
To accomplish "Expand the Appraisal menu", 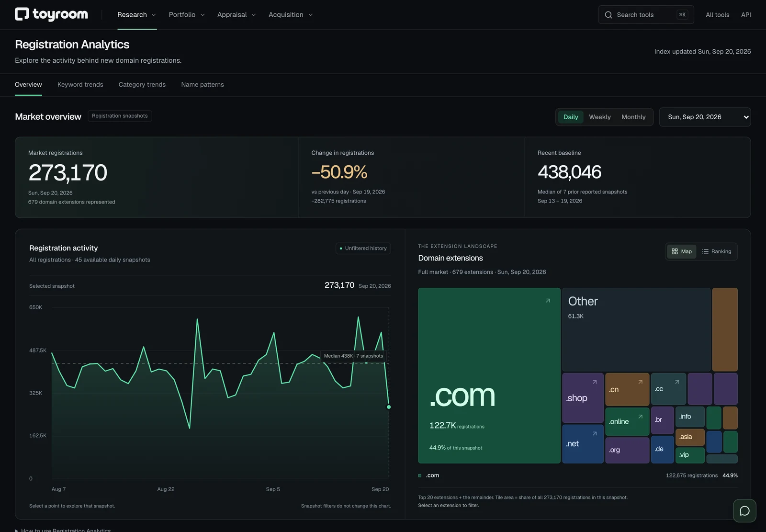I will point(237,15).
